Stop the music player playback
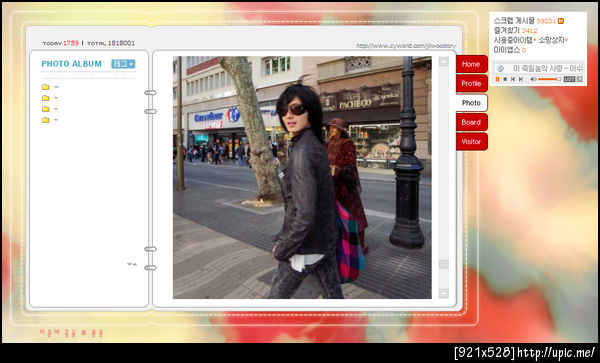 point(505,79)
